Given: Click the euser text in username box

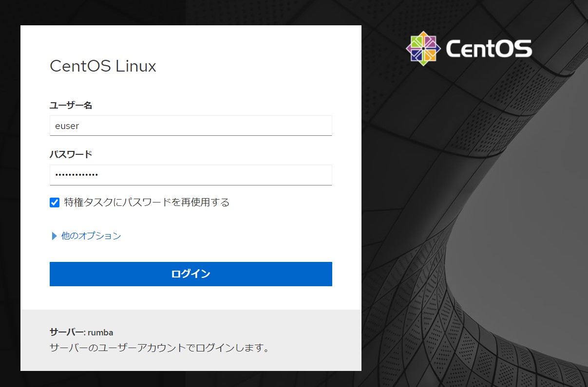Looking at the screenshot, I should click(67, 126).
